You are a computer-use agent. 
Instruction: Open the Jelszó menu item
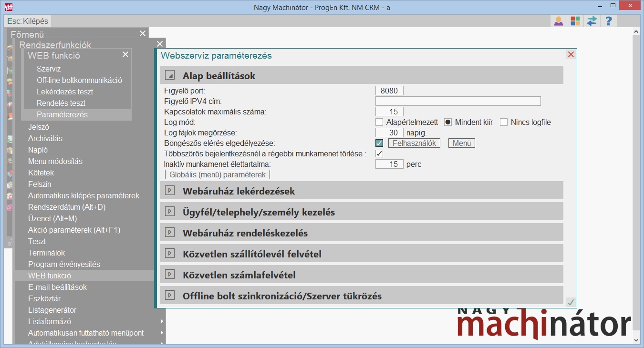point(39,127)
